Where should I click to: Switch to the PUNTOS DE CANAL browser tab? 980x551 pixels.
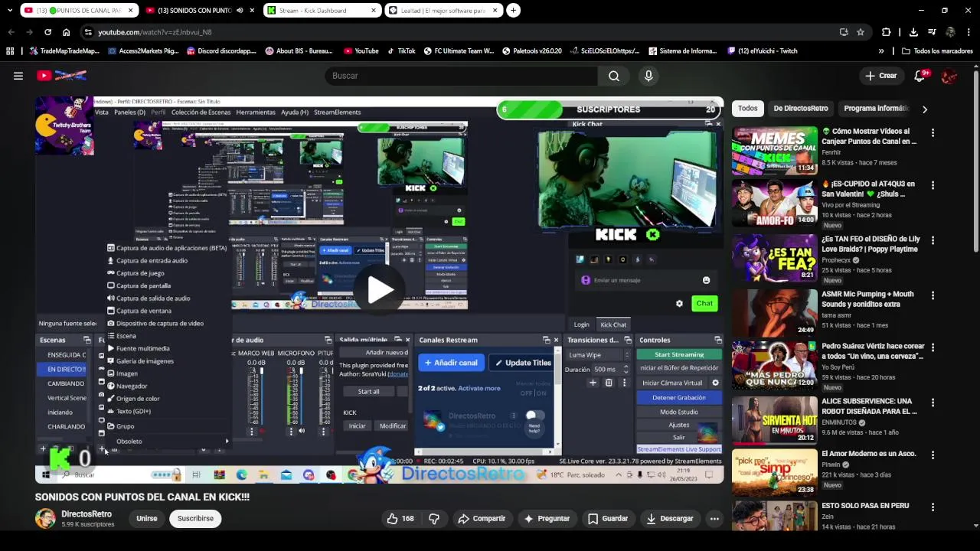(x=77, y=11)
